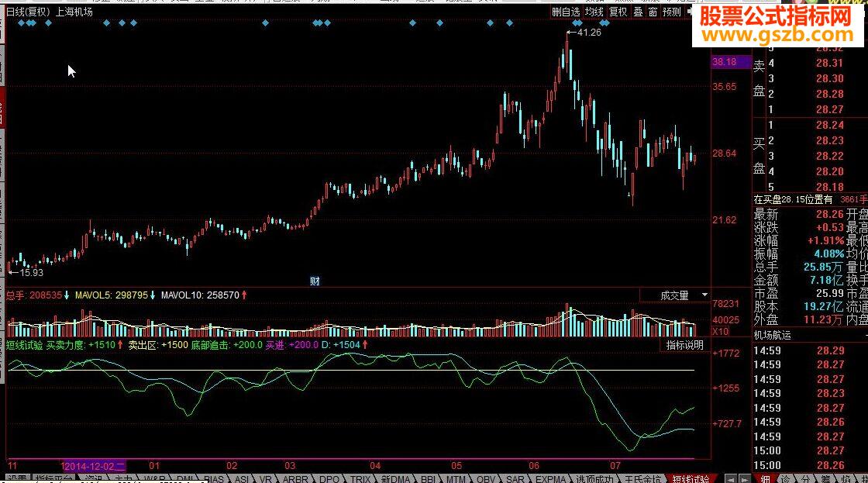Switch to the ASI indicator tab
868x483 pixels.
241,478
